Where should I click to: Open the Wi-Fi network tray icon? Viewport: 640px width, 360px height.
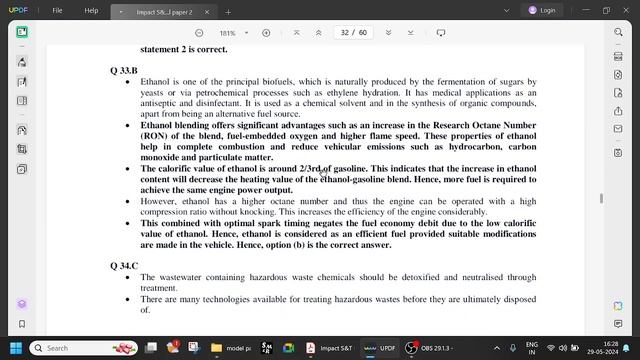click(551, 348)
